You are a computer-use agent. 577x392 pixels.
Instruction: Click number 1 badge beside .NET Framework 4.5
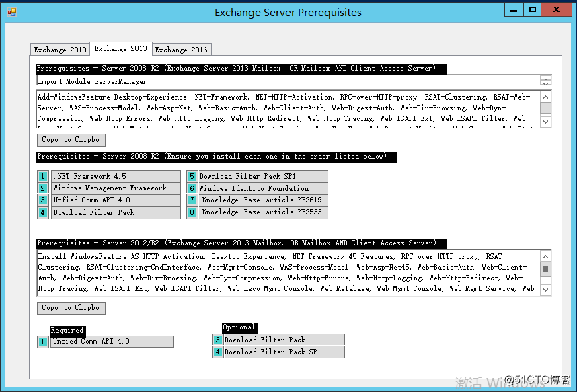[x=43, y=176]
